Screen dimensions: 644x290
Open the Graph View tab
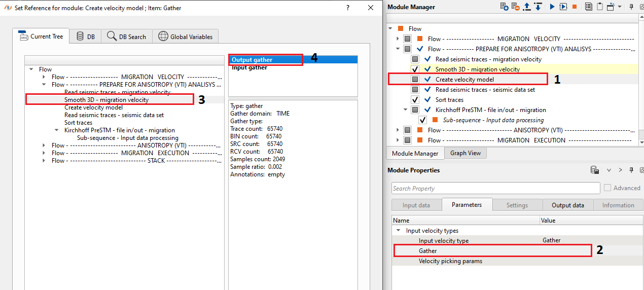[465, 153]
